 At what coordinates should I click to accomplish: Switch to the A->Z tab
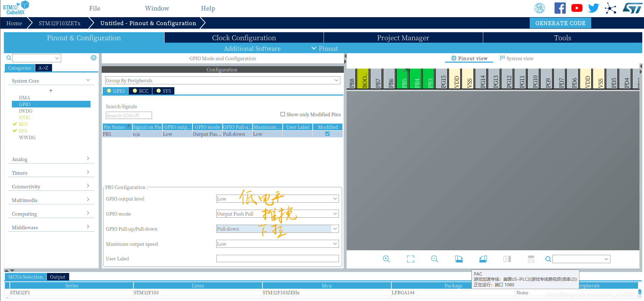coord(43,68)
